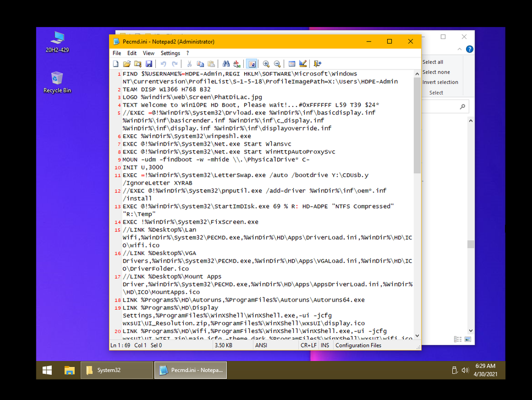Open the View menu
This screenshot has width=532, height=400.
[148, 53]
